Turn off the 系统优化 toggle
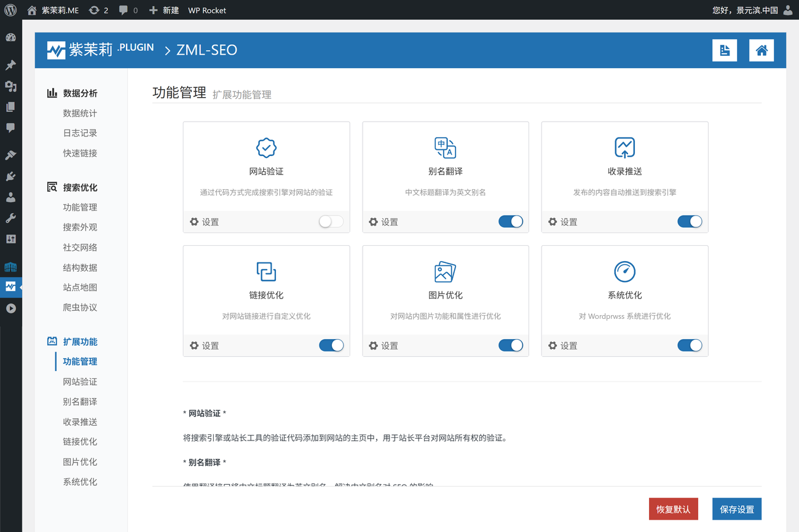The height and width of the screenshot is (532, 799). 690,345
